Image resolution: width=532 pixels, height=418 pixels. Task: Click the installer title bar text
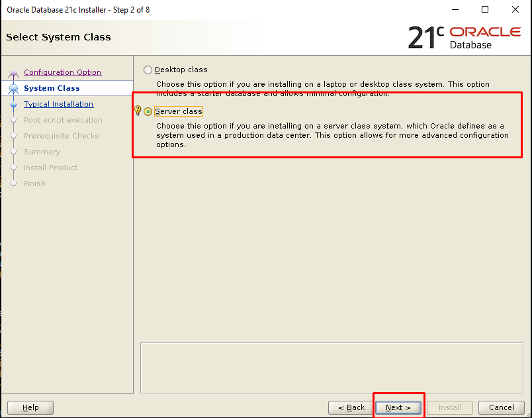coord(78,10)
